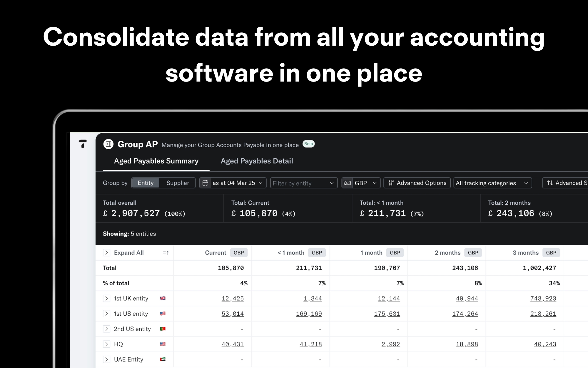588x368 pixels.
Task: Expand the 1st US entity row
Action: pyautogui.click(x=106, y=314)
